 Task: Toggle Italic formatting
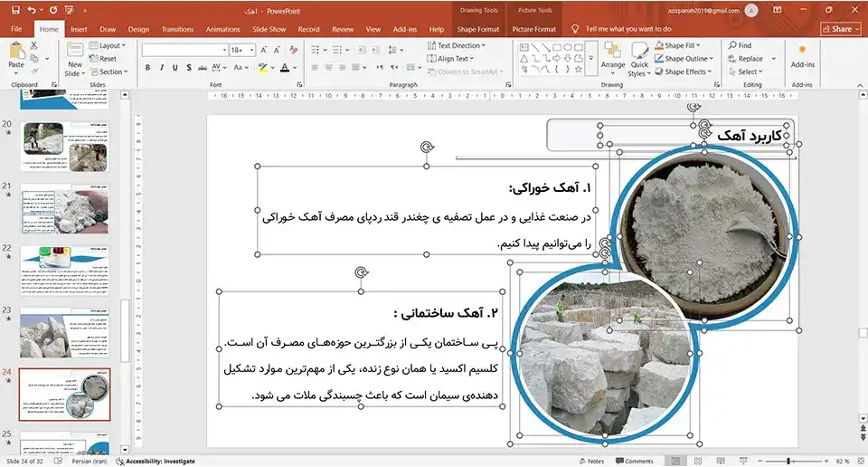(161, 68)
